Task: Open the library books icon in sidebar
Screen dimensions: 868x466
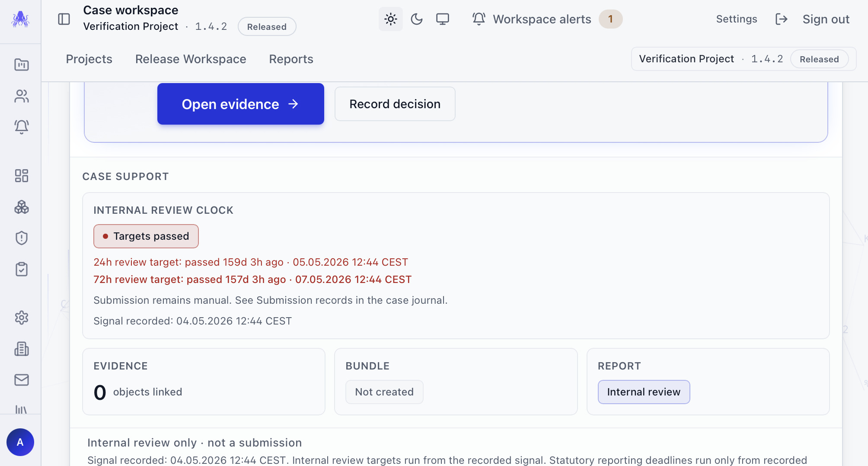Action: [21, 409]
